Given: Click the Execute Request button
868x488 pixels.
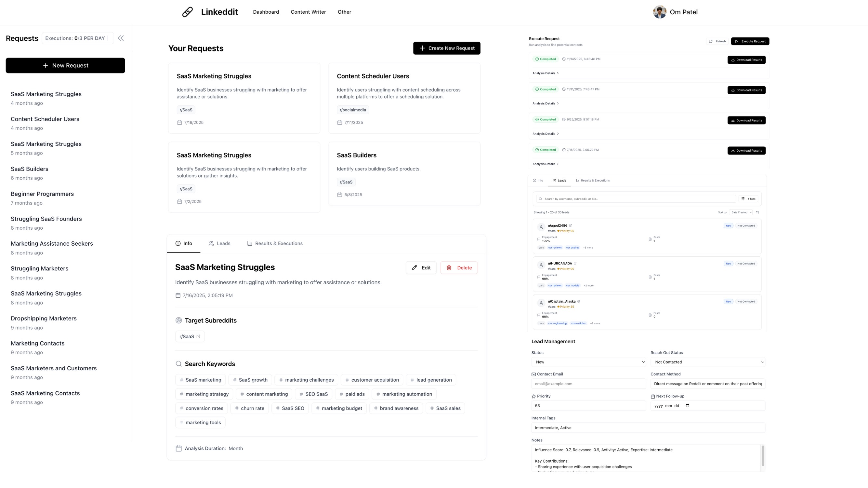Looking at the screenshot, I should tap(750, 41).
